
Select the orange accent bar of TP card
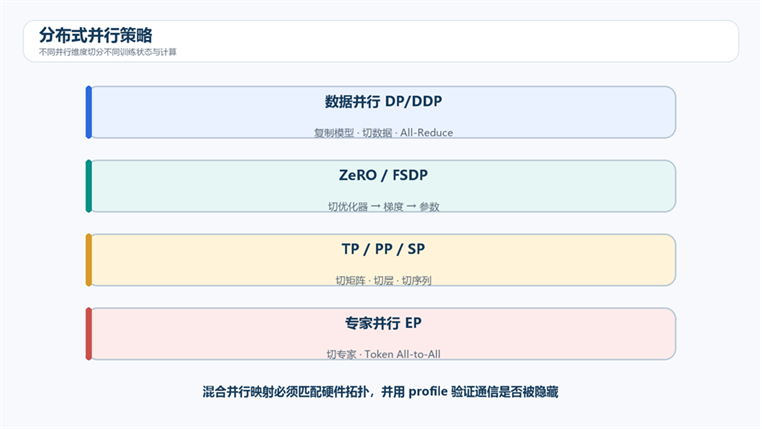point(88,260)
